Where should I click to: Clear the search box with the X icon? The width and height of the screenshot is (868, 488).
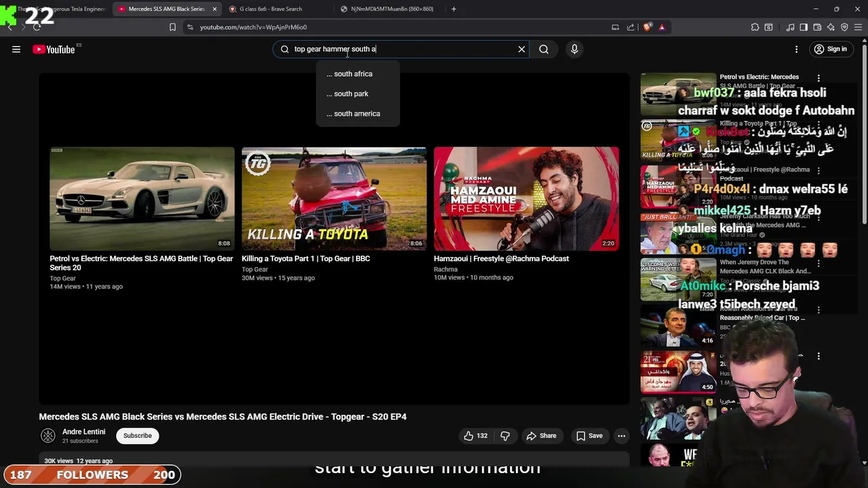tap(521, 49)
